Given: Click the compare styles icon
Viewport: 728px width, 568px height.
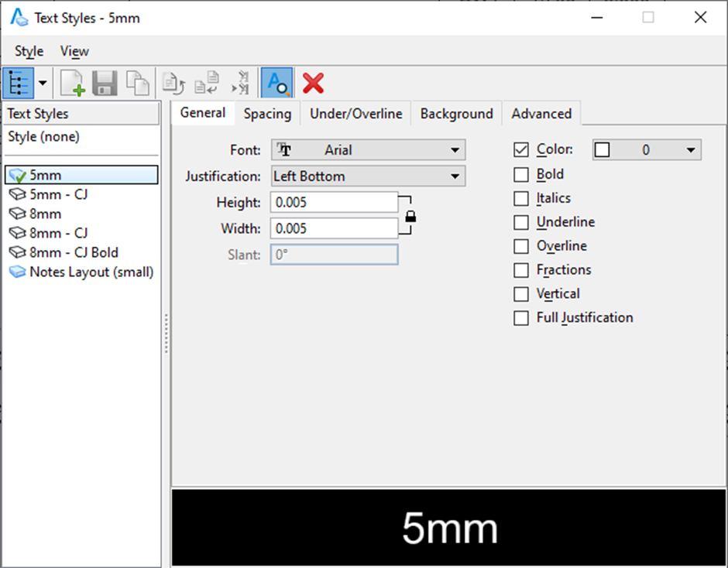Looking at the screenshot, I should pos(241,83).
